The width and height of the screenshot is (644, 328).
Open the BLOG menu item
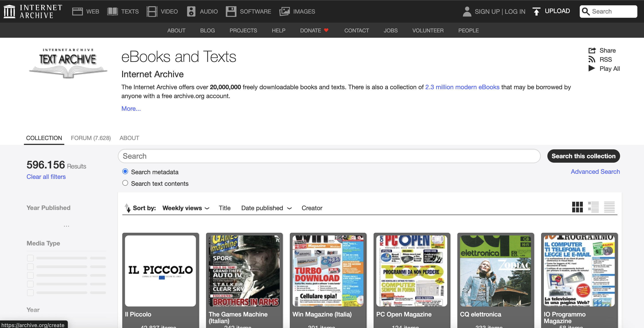coord(207,30)
